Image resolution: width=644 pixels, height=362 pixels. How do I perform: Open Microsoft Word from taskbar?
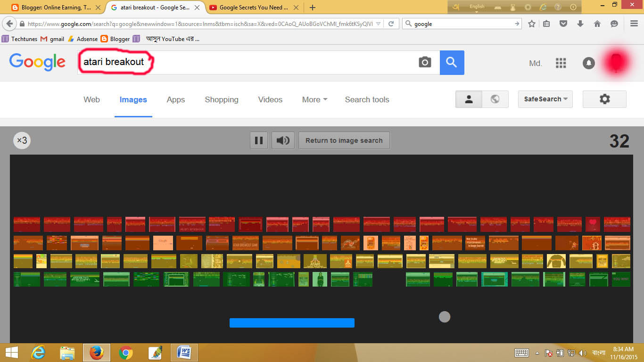pyautogui.click(x=184, y=353)
